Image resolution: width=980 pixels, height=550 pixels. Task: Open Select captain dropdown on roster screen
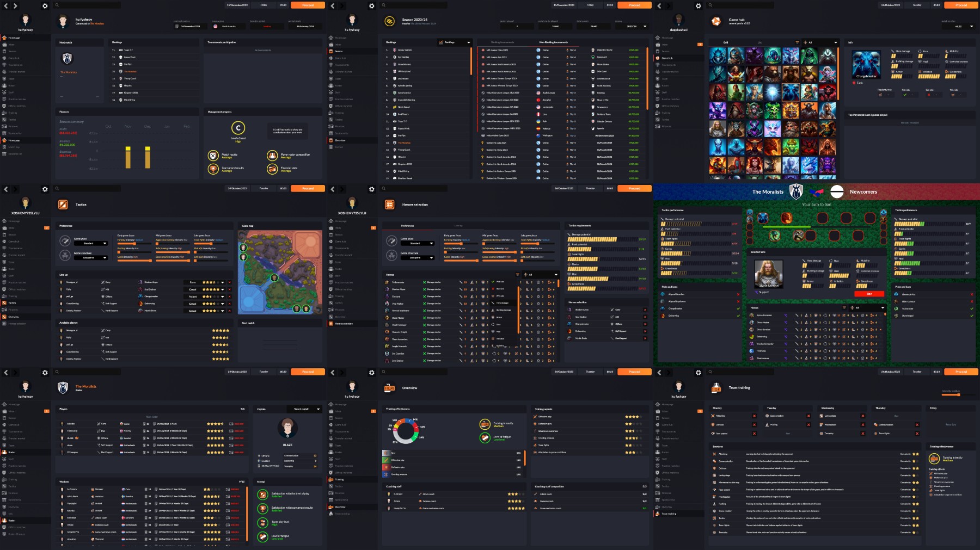[x=305, y=409]
